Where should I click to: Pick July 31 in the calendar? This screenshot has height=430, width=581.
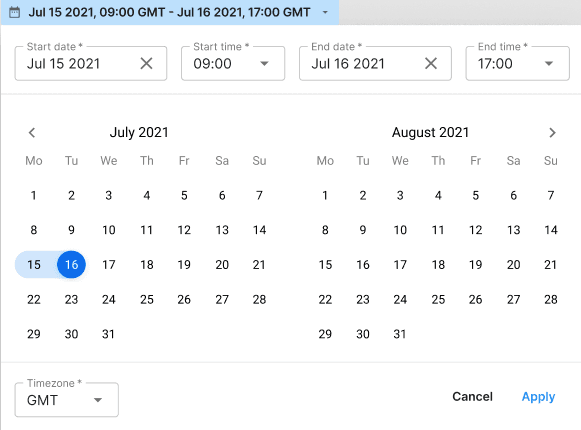click(109, 334)
